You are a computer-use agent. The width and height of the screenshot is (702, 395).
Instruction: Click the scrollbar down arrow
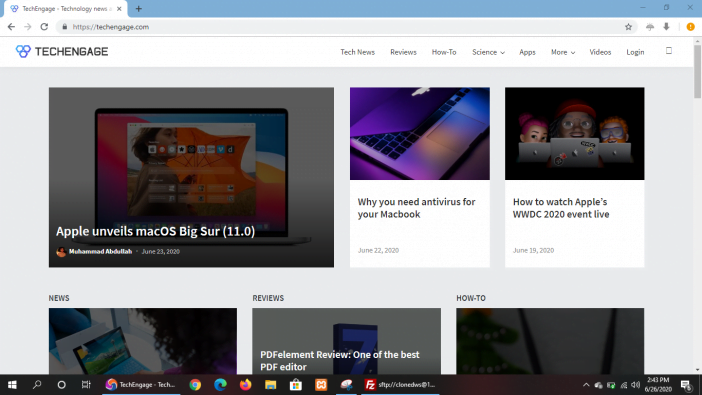click(697, 370)
